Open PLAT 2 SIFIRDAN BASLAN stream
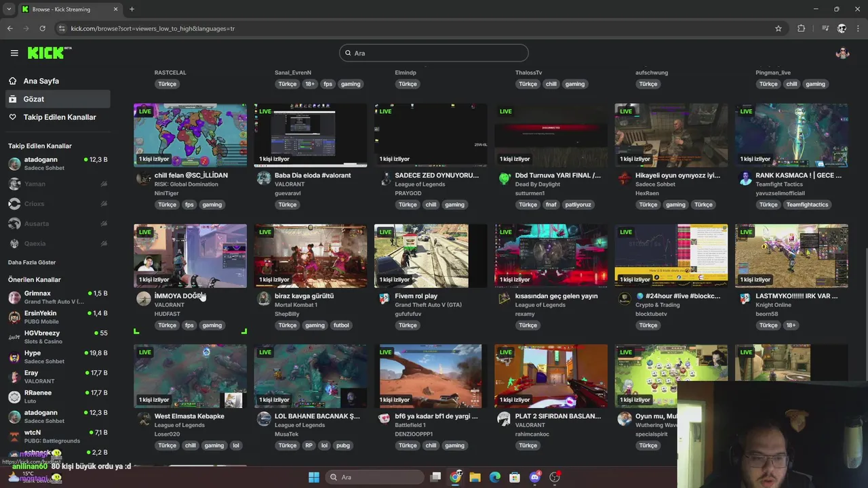Viewport: 868px width, 488px height. pos(551,375)
